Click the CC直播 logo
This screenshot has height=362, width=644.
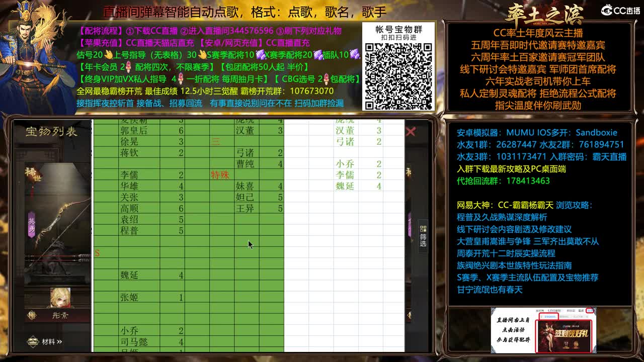coord(621,10)
